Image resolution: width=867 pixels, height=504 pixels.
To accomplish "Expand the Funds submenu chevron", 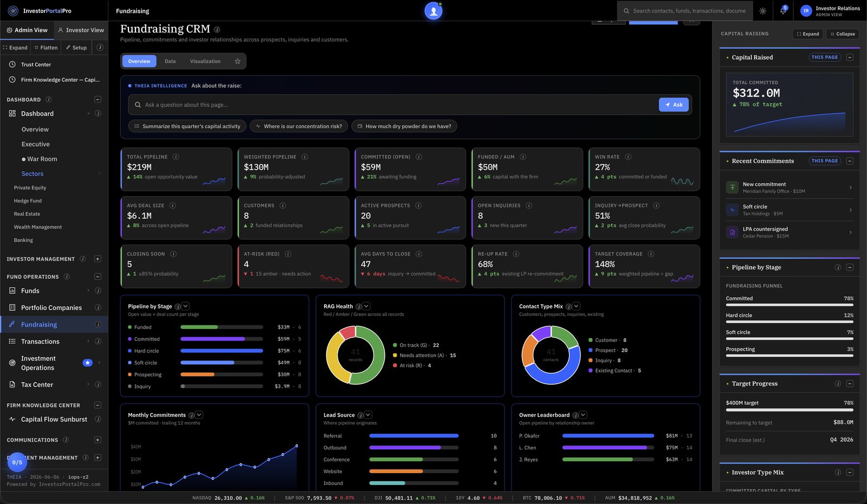I will pos(88,291).
